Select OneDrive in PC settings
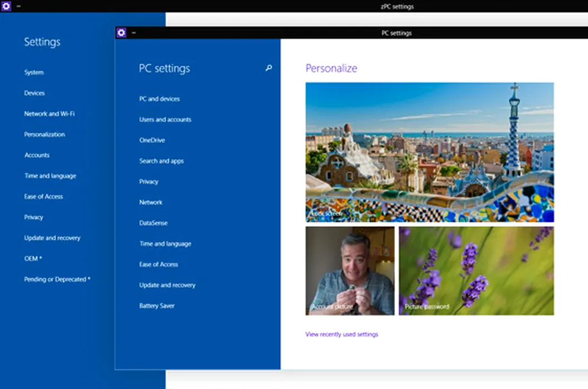Image resolution: width=588 pixels, height=389 pixels. coord(152,140)
